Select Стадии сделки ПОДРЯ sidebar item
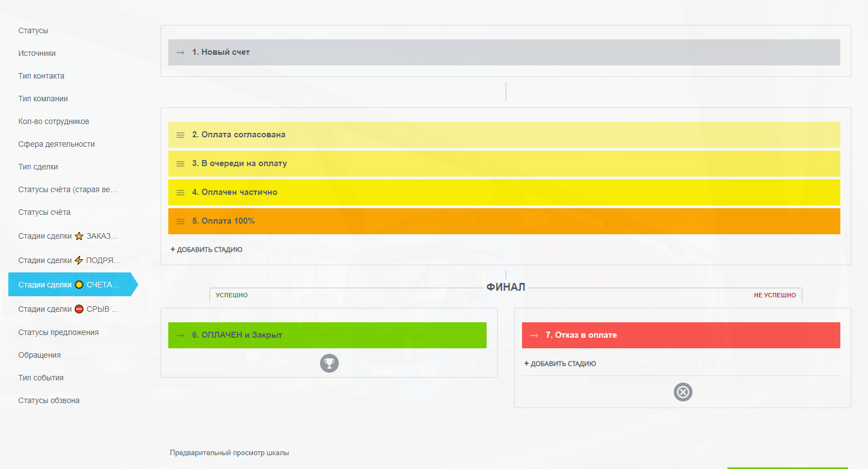The height and width of the screenshot is (469, 868). pyautogui.click(x=69, y=260)
